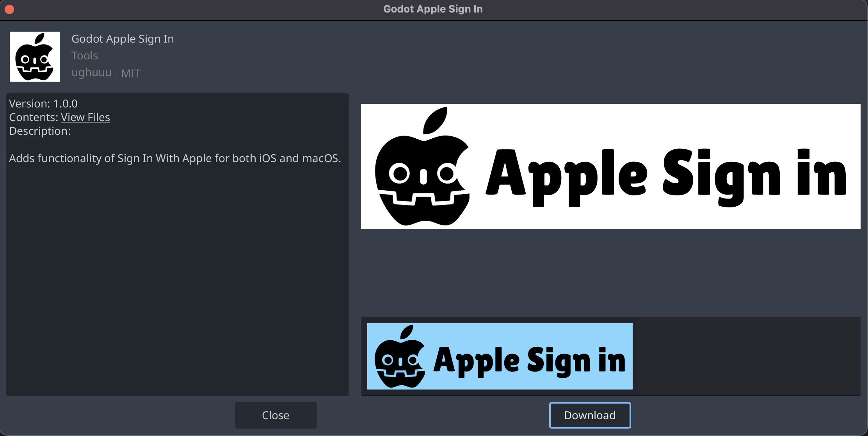The width and height of the screenshot is (868, 436).
Task: Click the Tools category label
Action: (85, 55)
